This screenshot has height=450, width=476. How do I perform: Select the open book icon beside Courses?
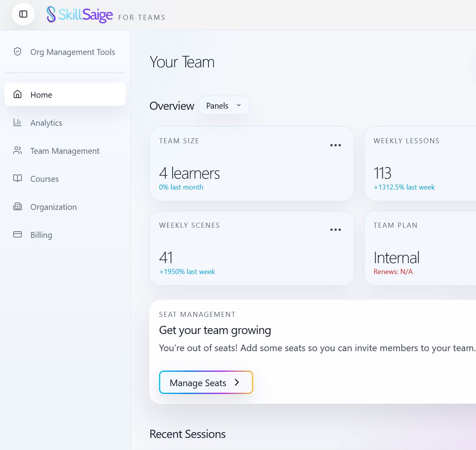pos(17,178)
